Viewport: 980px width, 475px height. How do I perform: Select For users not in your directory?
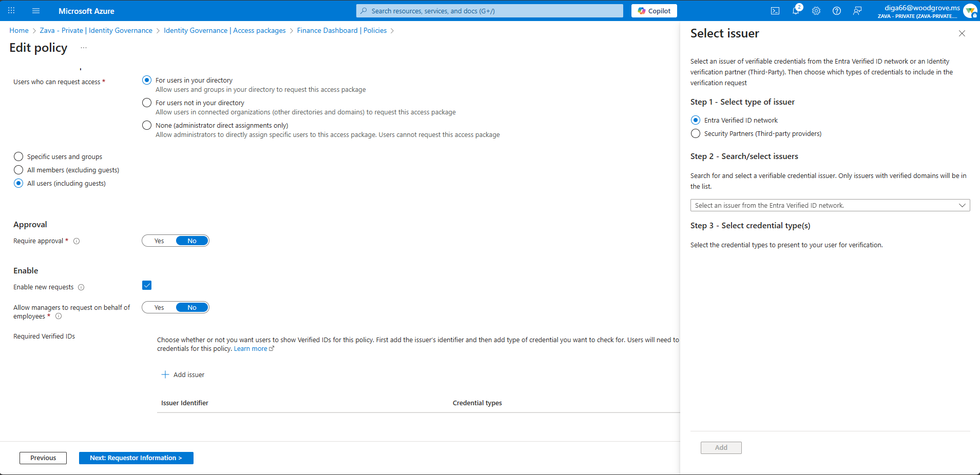[147, 103]
